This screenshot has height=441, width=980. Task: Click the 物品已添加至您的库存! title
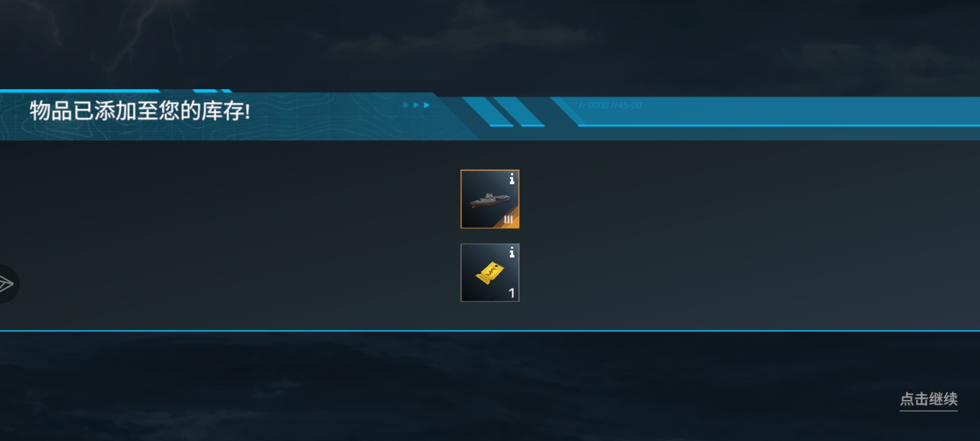(140, 111)
